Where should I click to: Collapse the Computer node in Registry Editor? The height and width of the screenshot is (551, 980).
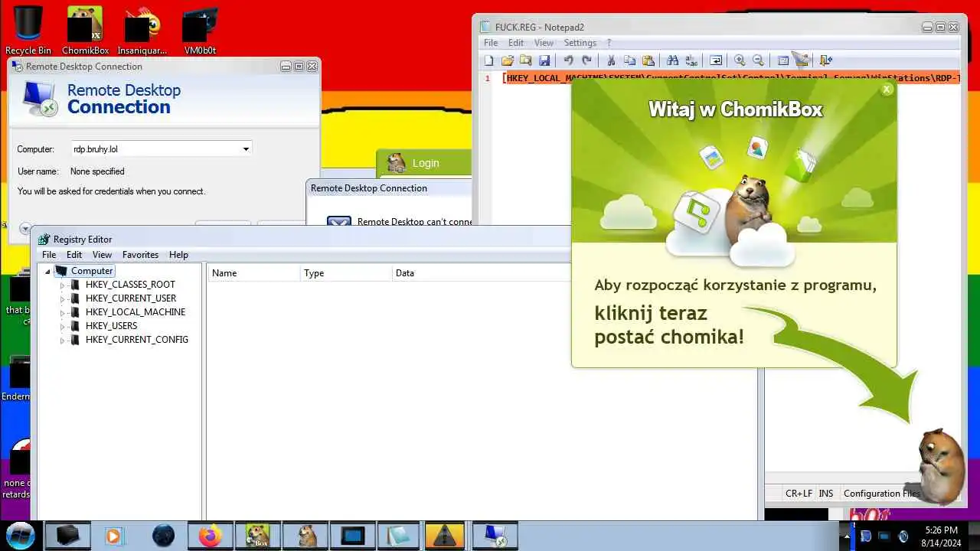coord(47,272)
